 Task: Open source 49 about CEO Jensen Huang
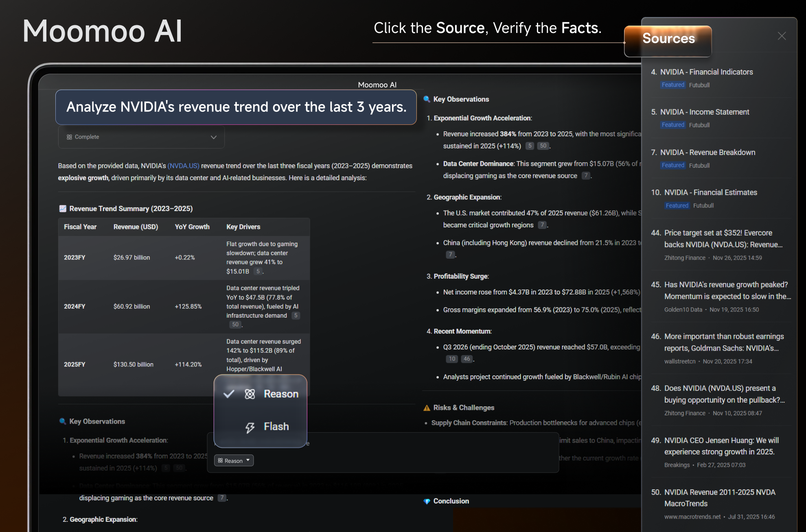pos(721,446)
